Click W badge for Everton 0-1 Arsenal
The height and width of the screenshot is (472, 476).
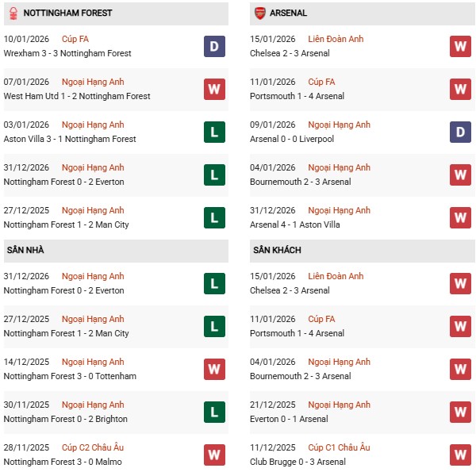pyautogui.click(x=461, y=413)
